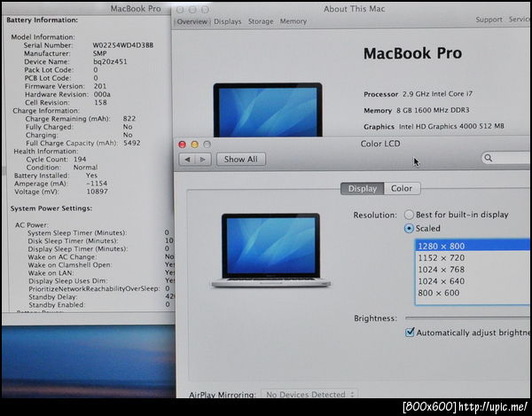The image size is (532, 416).
Task: Open the Memory tab in About This Mac
Action: pyautogui.click(x=293, y=21)
